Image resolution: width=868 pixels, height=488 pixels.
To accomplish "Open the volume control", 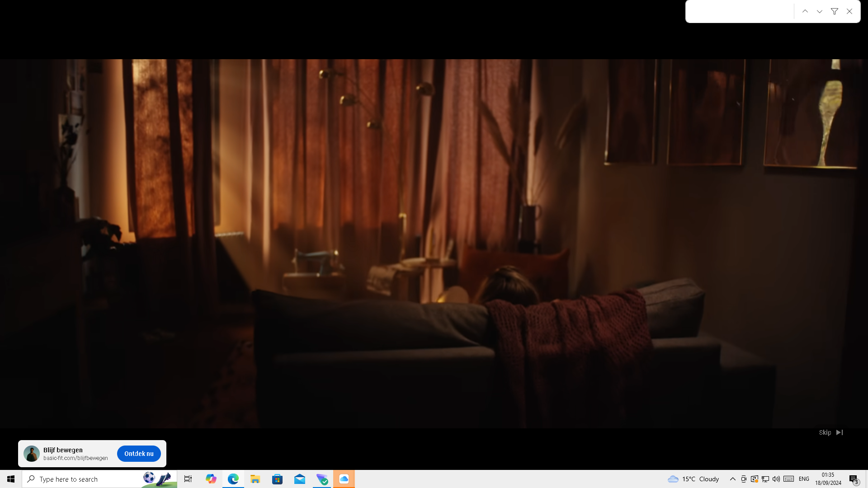I will pyautogui.click(x=776, y=479).
